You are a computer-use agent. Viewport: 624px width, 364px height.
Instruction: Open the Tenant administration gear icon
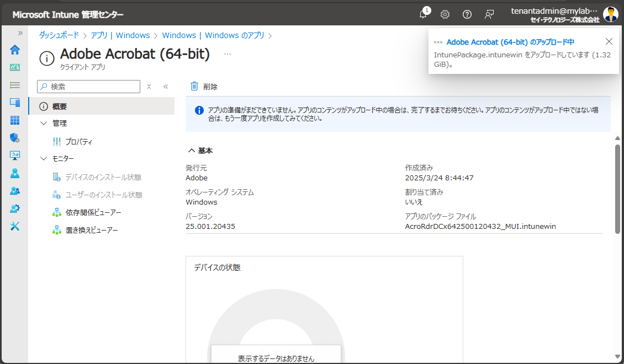point(15,208)
